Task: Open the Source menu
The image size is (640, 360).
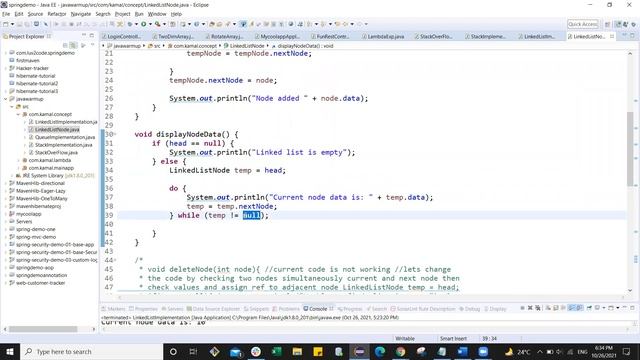Action: [x=35, y=14]
